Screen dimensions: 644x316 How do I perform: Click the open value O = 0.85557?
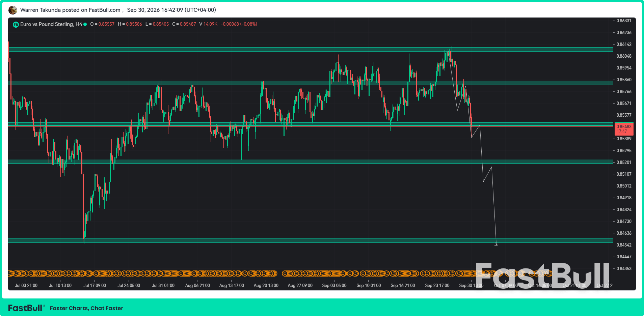coord(102,24)
